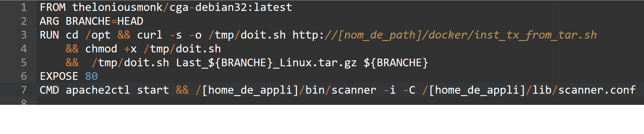Viewport: 644px width, 134px height.
Task: Click line number 5 in gutter
Action: pos(24,63)
